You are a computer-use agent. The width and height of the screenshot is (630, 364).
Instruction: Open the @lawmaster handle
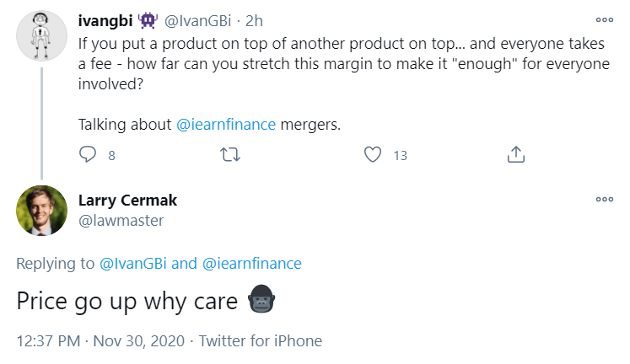[121, 220]
